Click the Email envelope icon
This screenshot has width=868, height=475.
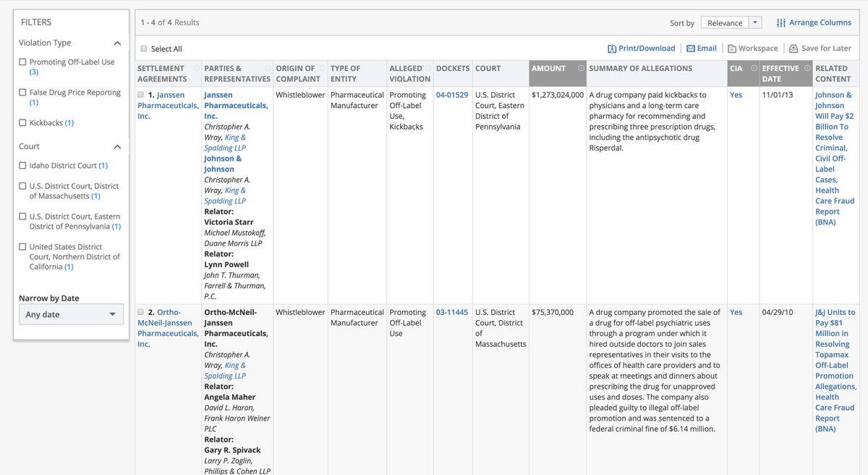click(x=691, y=49)
